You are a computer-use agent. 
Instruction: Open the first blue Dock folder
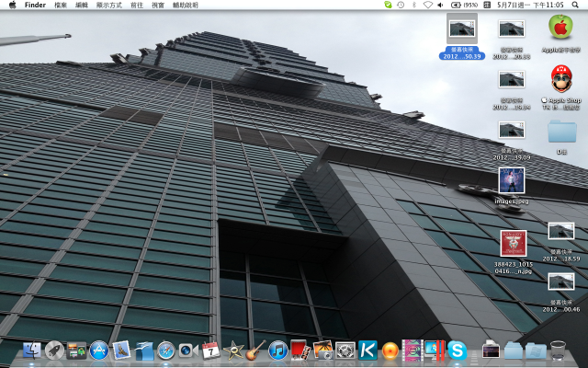[x=514, y=351]
